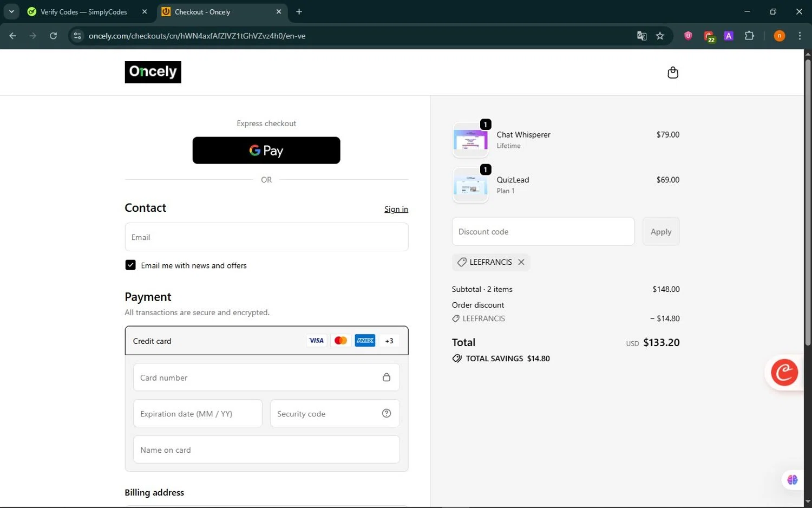
Task: Open the Extensions puzzle icon
Action: [749, 36]
